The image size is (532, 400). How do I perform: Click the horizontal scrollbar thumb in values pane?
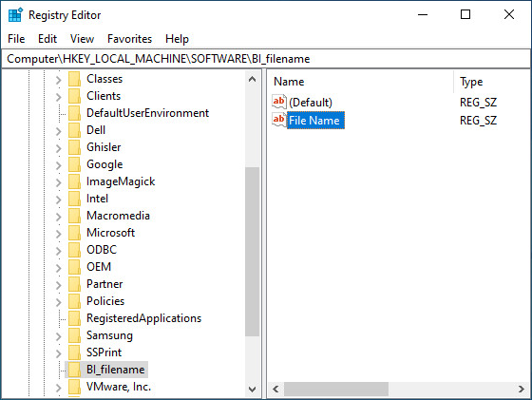coord(336,389)
